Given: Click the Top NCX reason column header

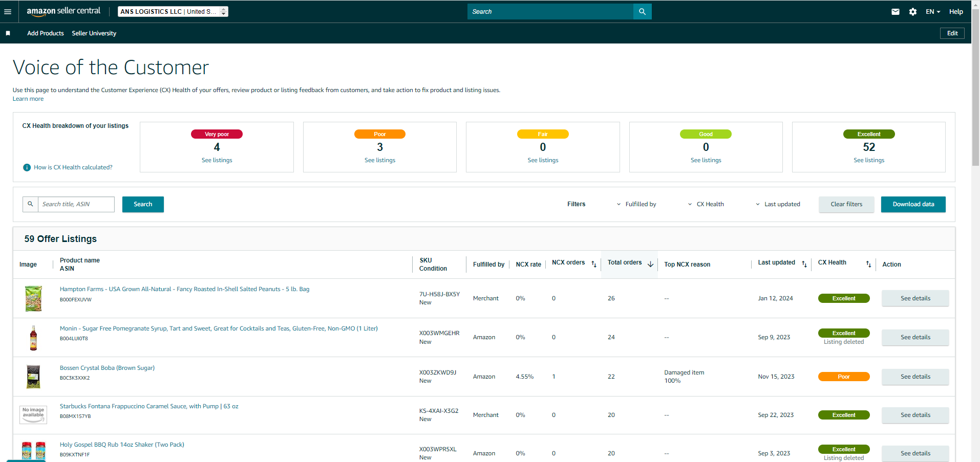Looking at the screenshot, I should (x=687, y=265).
